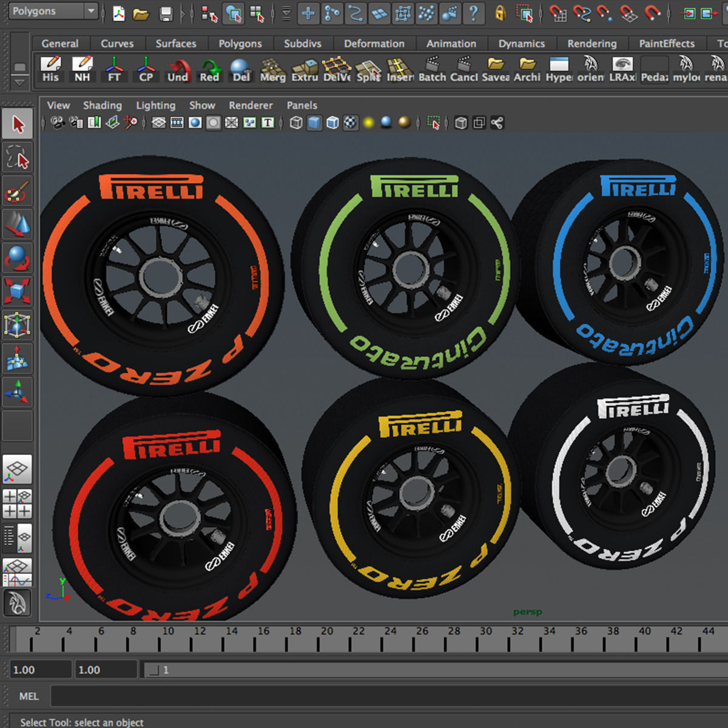Viewport: 728px width, 728px height.
Task: Switch to the Curves shelf tab
Action: pos(117,44)
